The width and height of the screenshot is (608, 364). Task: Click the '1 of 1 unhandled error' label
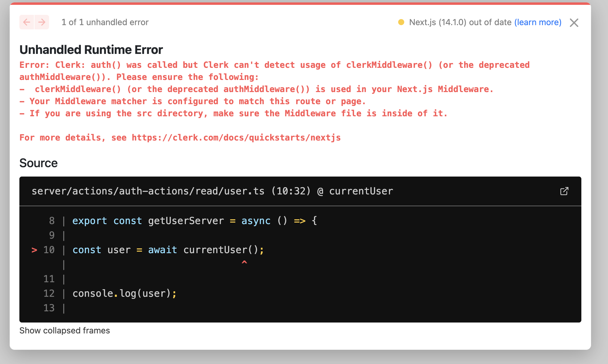105,22
